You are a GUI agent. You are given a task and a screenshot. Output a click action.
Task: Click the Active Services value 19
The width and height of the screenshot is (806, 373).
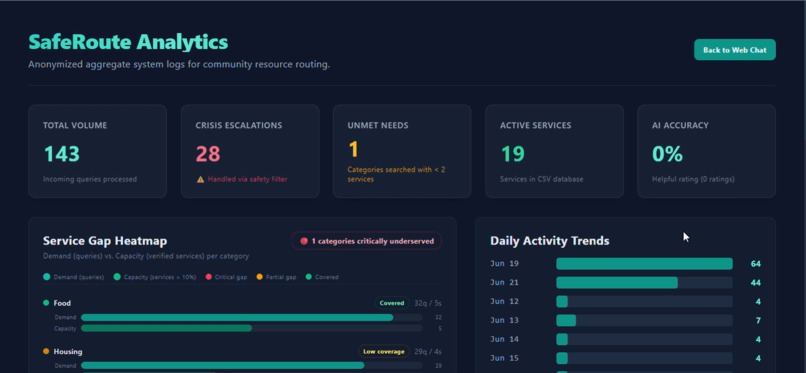click(x=512, y=154)
